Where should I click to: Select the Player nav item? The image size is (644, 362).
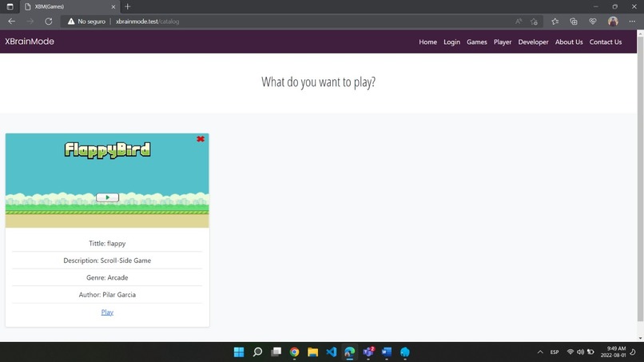(x=503, y=42)
